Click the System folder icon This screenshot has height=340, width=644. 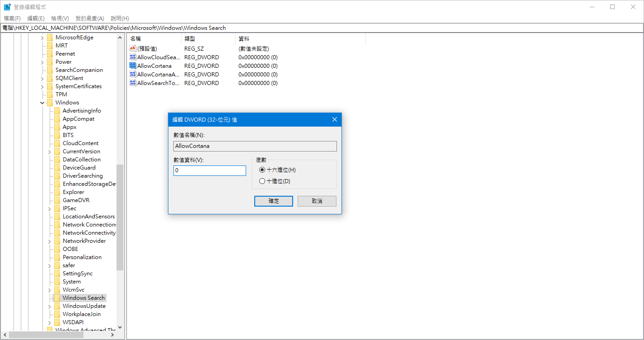click(57, 282)
